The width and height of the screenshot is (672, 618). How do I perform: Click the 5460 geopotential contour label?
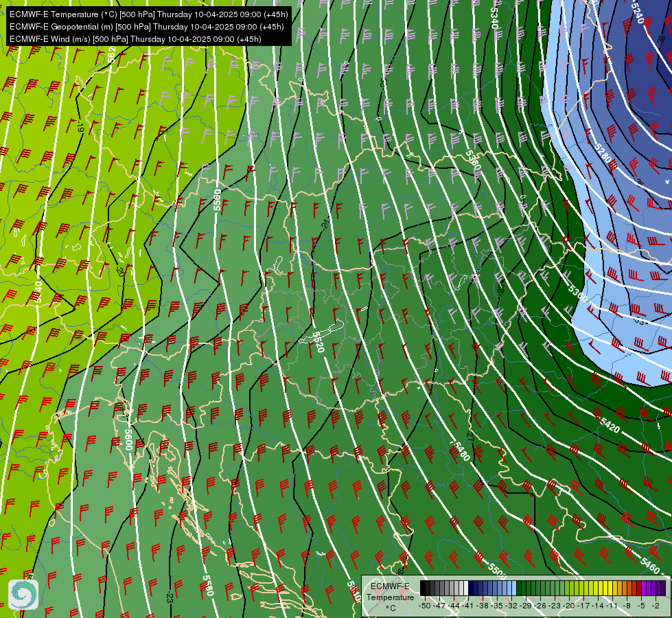pyautogui.click(x=650, y=567)
